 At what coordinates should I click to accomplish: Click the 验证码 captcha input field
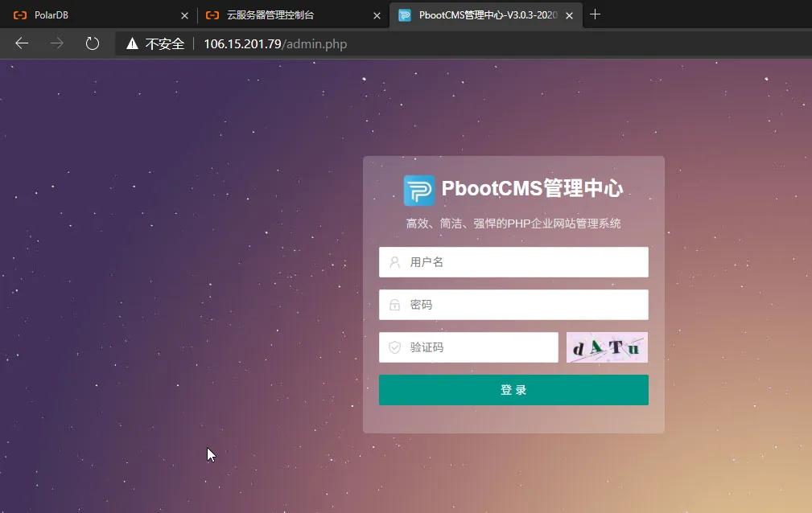468,347
